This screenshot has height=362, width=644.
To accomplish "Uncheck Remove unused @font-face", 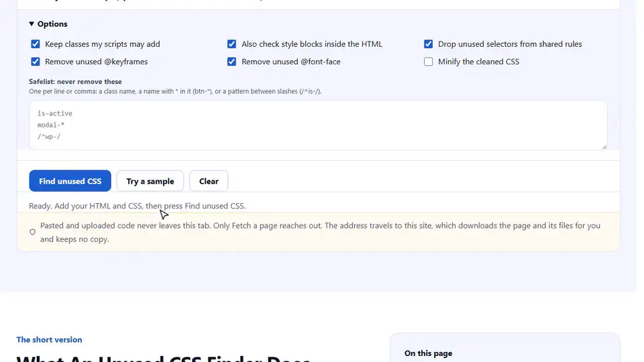I will (x=231, y=62).
